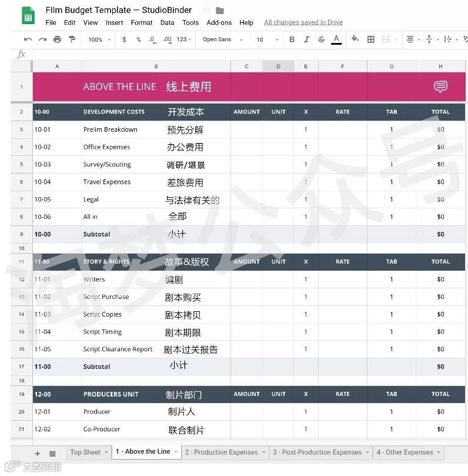468x476 pixels.
Task: Toggle strikethrough formatting
Action: tap(321, 39)
